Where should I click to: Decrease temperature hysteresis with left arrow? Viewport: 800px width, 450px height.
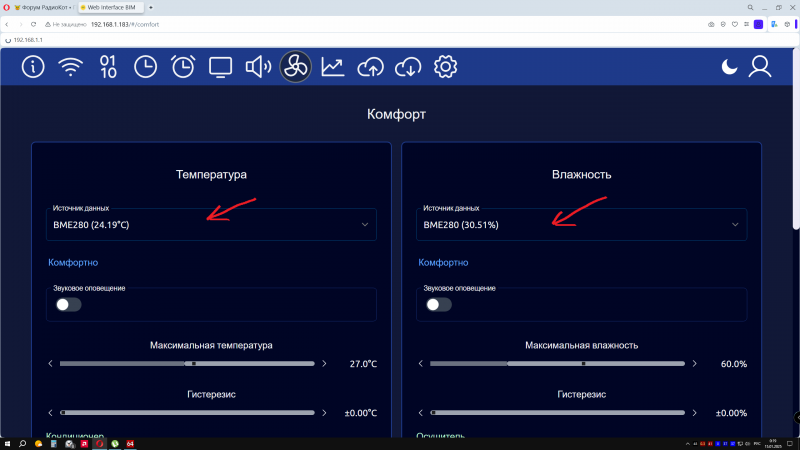click(x=50, y=413)
